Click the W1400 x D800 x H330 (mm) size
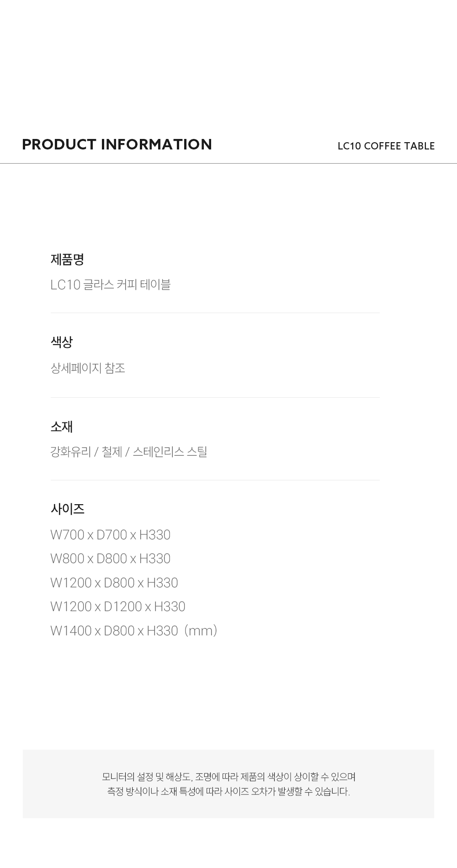 134,631
